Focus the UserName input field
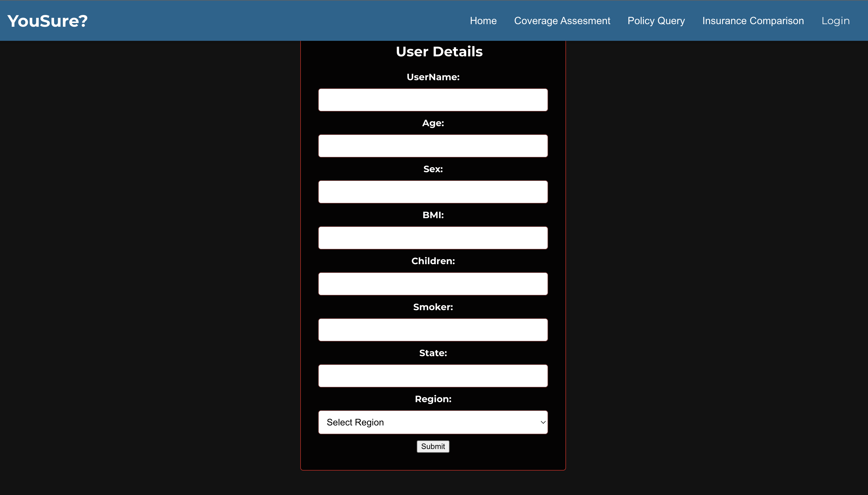868x495 pixels. point(433,100)
